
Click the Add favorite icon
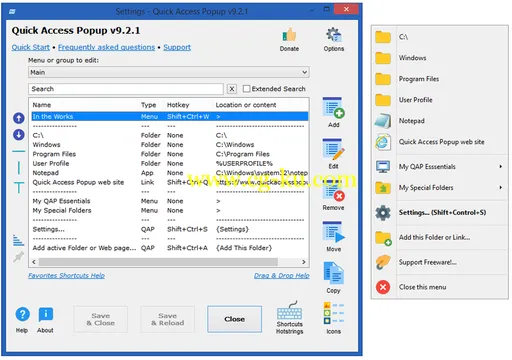pyautogui.click(x=333, y=108)
